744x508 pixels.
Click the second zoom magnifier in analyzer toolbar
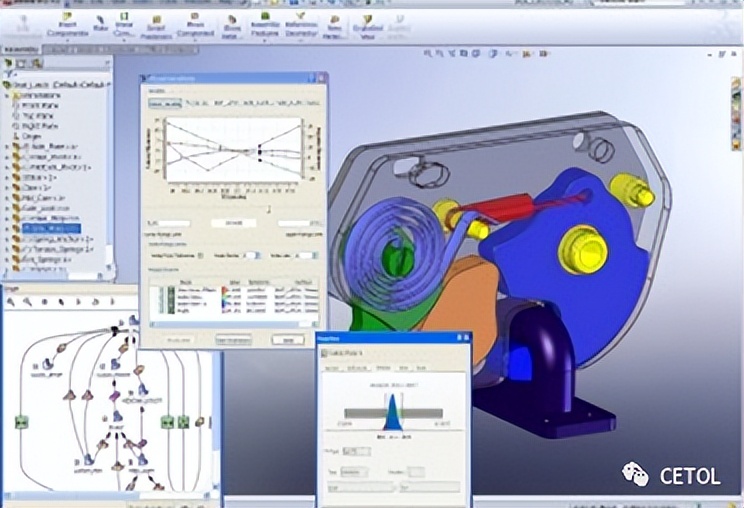(x=28, y=302)
